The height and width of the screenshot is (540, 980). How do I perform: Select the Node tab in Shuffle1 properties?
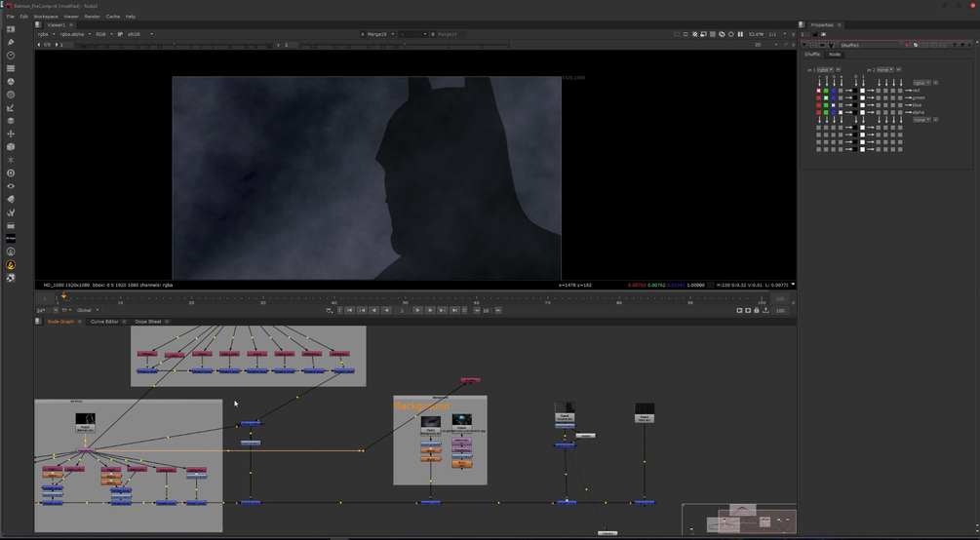click(835, 55)
